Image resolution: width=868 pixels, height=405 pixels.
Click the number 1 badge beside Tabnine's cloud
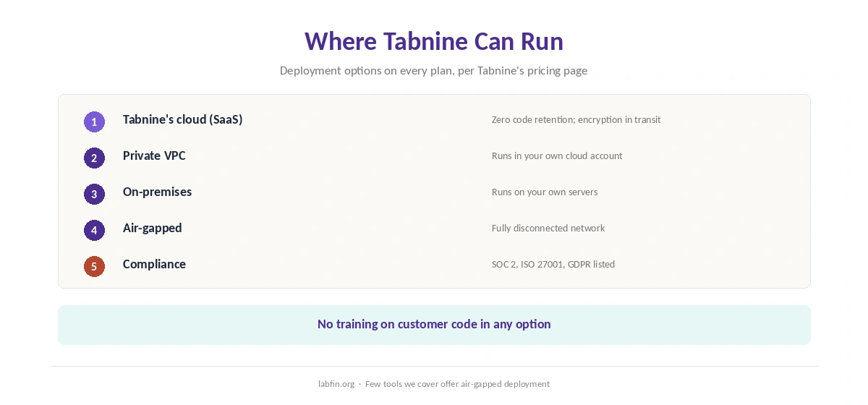pyautogui.click(x=94, y=121)
